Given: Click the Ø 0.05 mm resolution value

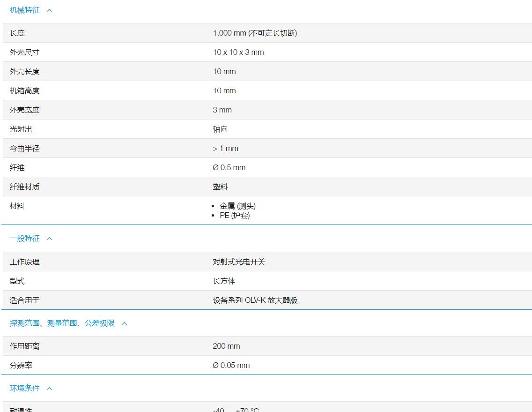Looking at the screenshot, I should coord(231,365).
